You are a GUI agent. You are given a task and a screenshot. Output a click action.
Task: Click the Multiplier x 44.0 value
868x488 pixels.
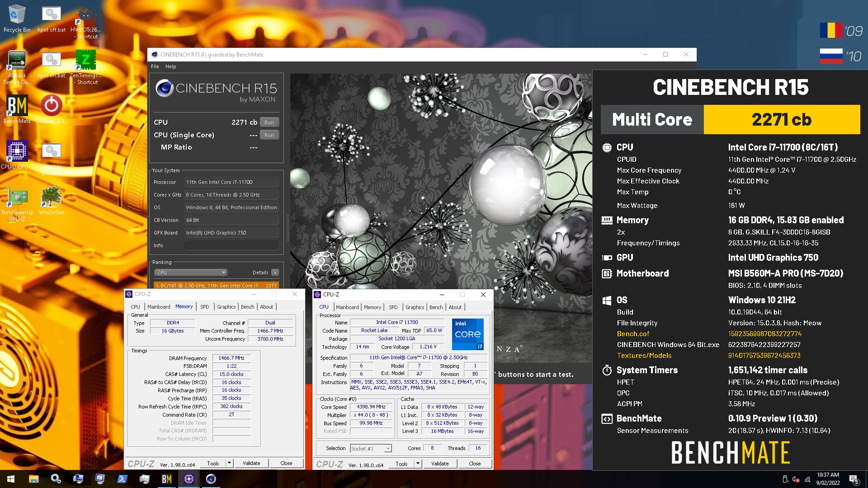(x=371, y=415)
